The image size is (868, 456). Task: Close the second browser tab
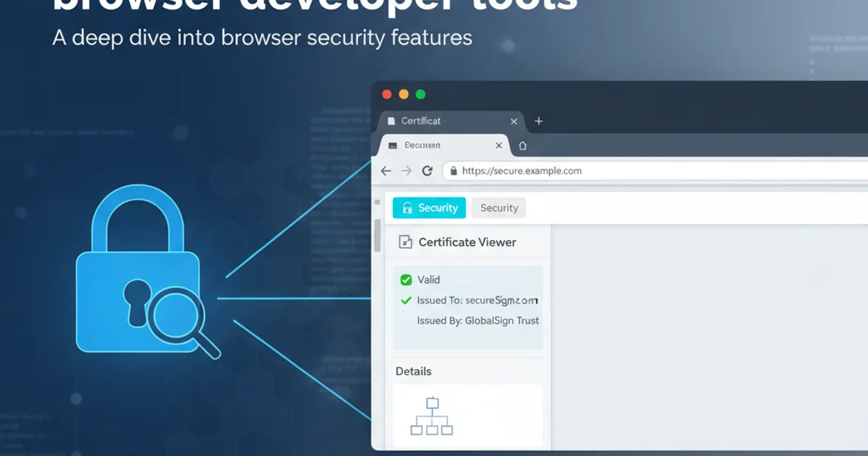tap(498, 145)
